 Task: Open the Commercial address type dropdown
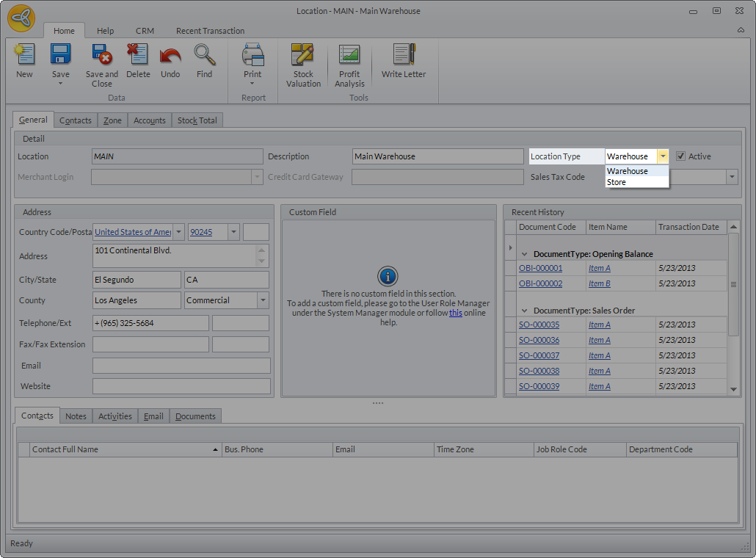pos(263,300)
